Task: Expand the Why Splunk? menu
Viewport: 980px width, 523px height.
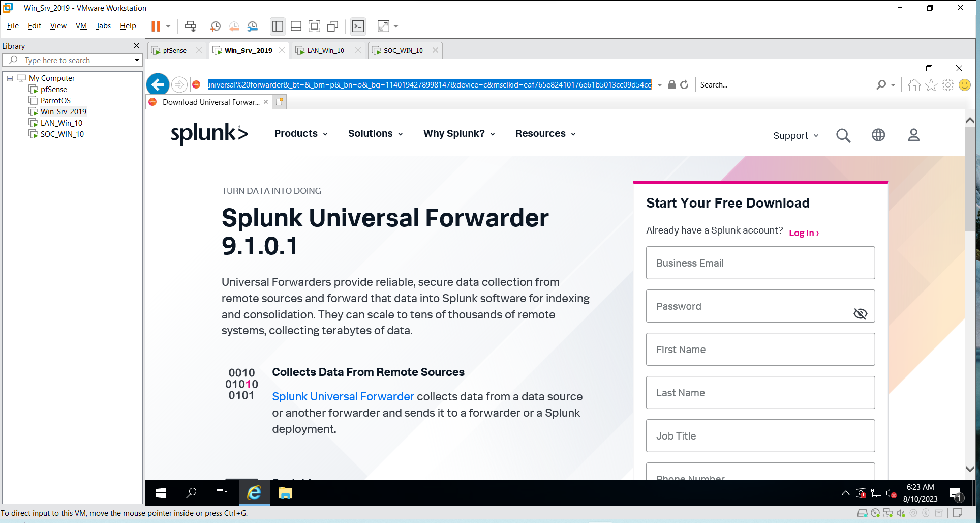Action: pos(459,133)
